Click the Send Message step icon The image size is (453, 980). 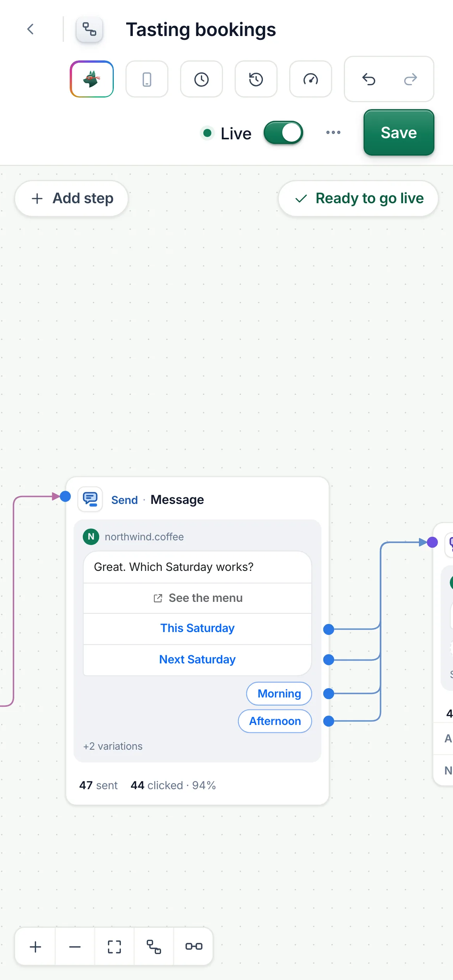[90, 499]
